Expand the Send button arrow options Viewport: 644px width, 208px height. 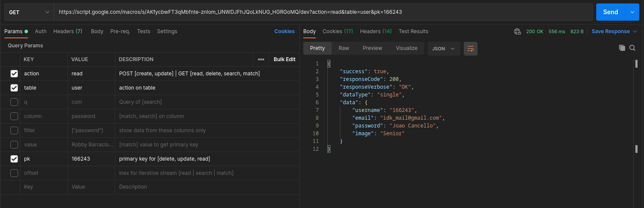click(632, 12)
